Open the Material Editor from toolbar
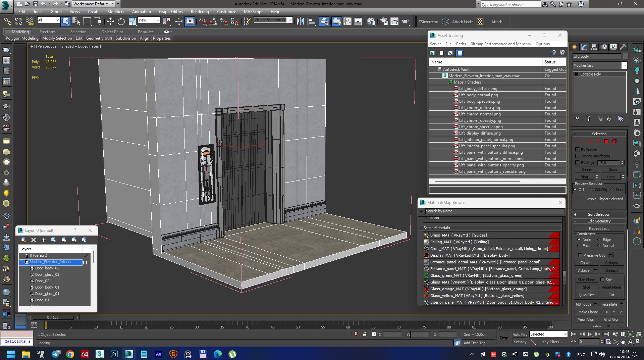The height and width of the screenshot is (360, 644). tap(371, 21)
